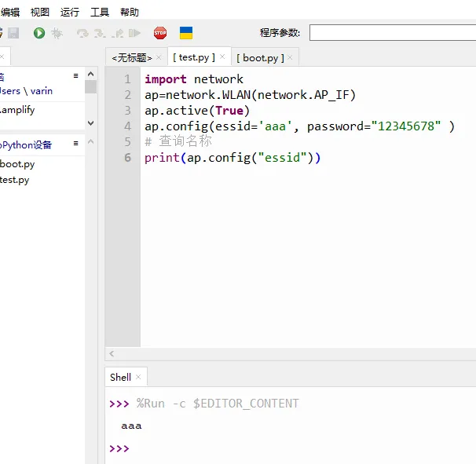The height and width of the screenshot is (464, 476).
Task: Close the [ boot.py ] tab
Action: coord(290,57)
